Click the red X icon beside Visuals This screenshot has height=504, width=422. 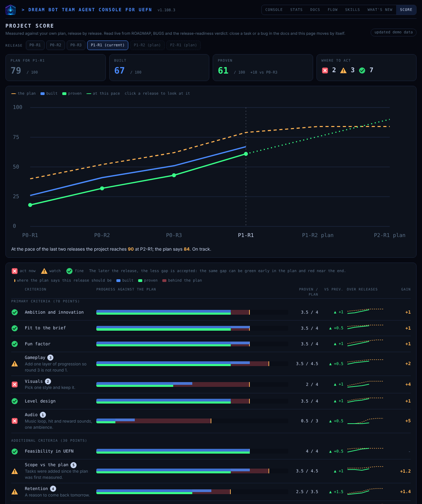pyautogui.click(x=15, y=384)
